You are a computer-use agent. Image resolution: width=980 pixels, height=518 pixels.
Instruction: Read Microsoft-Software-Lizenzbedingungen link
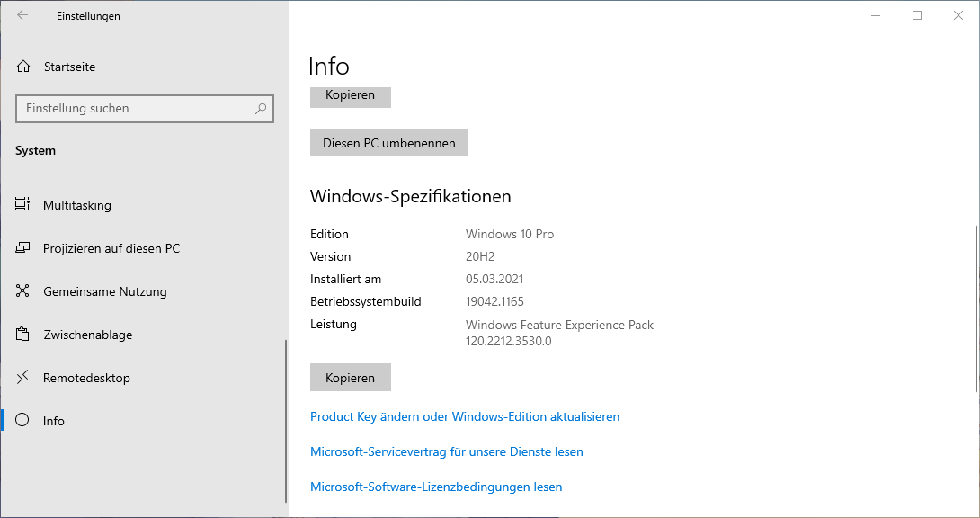click(436, 487)
